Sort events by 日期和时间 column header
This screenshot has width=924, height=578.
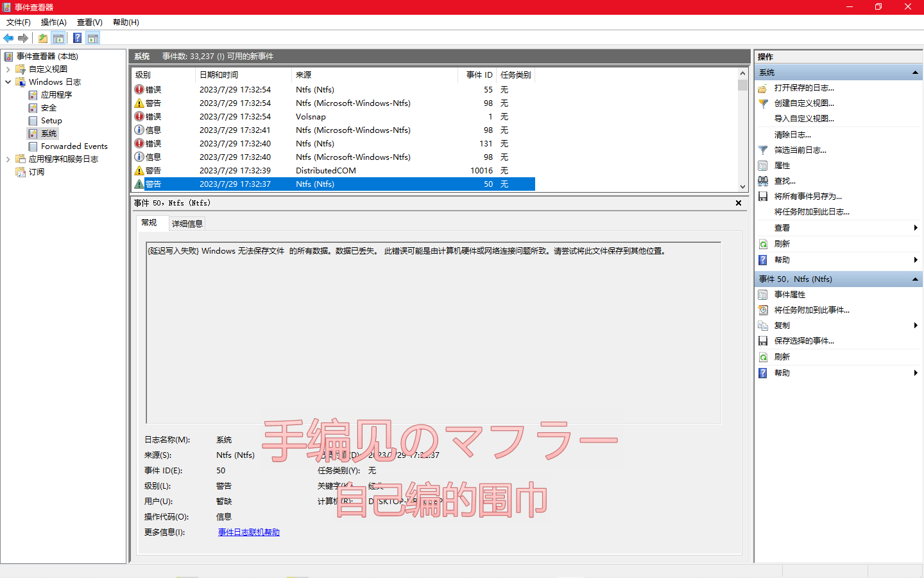click(x=243, y=75)
